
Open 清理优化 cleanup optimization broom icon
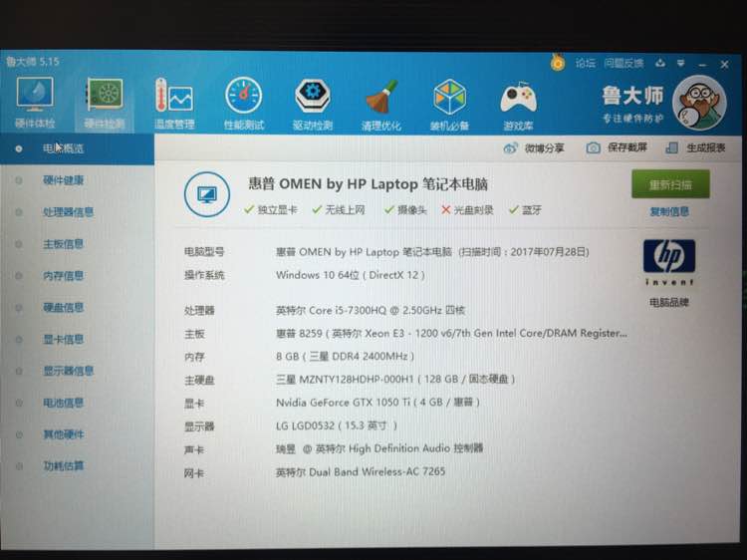[381, 105]
